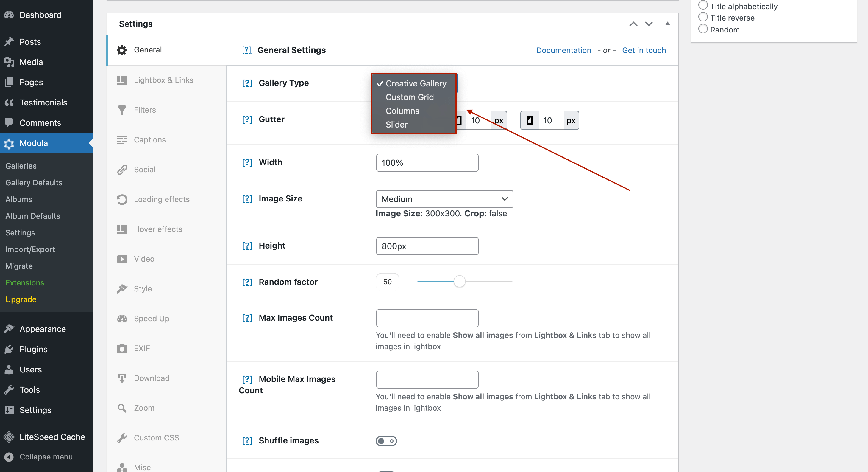Open the Random factor help tooltip
This screenshot has height=472, width=868.
(x=247, y=282)
